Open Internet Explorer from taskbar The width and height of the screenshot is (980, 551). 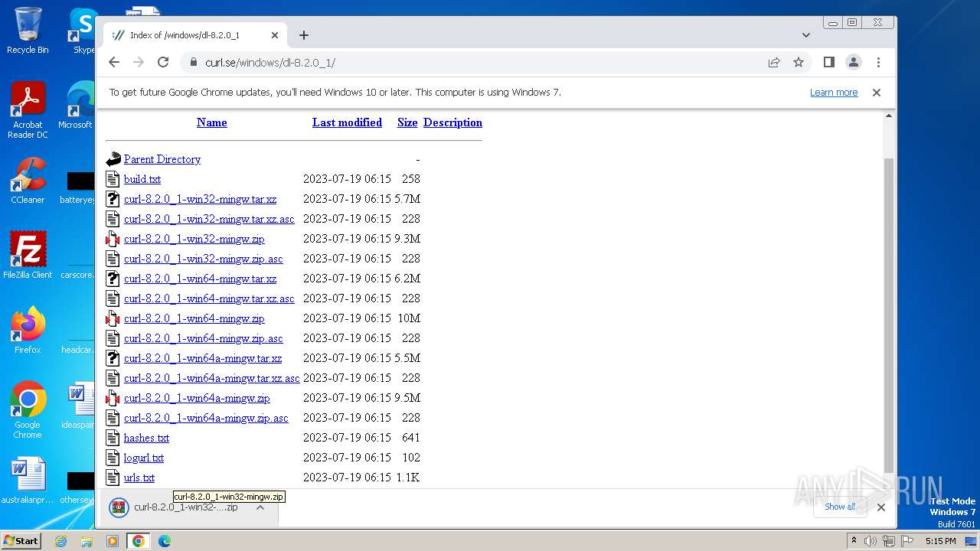coord(60,541)
